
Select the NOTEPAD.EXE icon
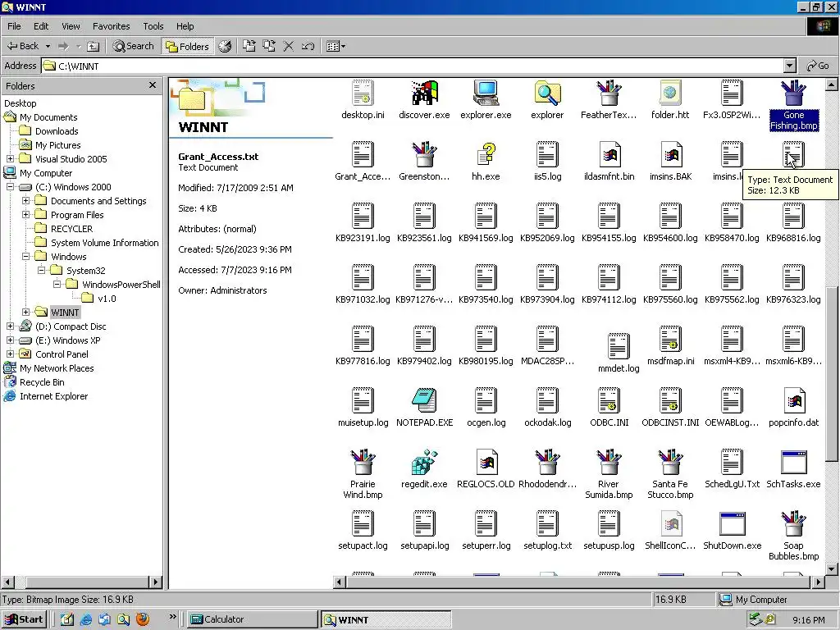pos(424,400)
